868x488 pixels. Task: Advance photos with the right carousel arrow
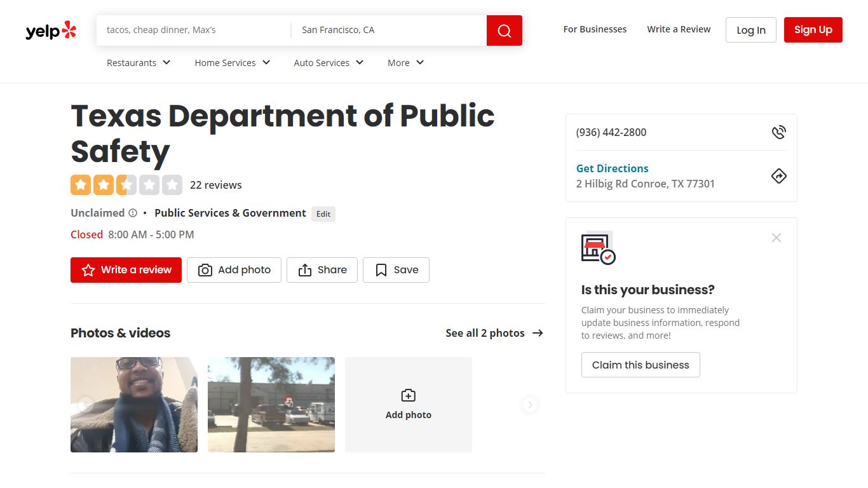[530, 405]
